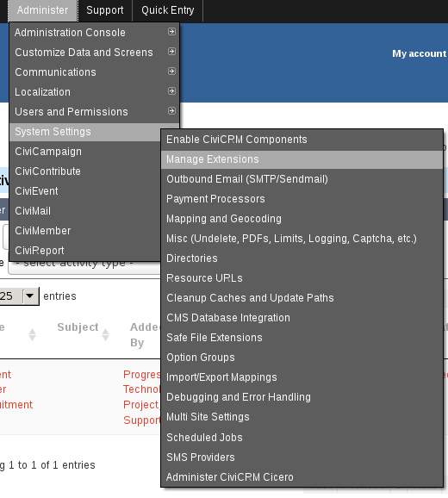Image resolution: width=448 pixels, height=498 pixels.
Task: Click arrow icon beside Localization
Action: coord(171,91)
